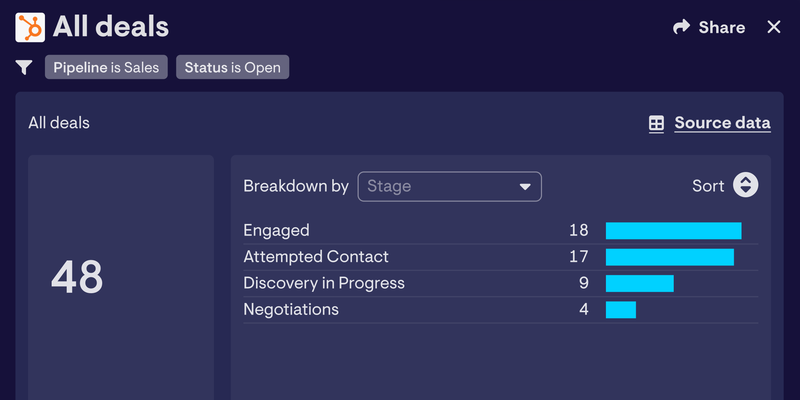Image resolution: width=800 pixels, height=400 pixels.
Task: Close the All deals panel
Action: point(774,27)
